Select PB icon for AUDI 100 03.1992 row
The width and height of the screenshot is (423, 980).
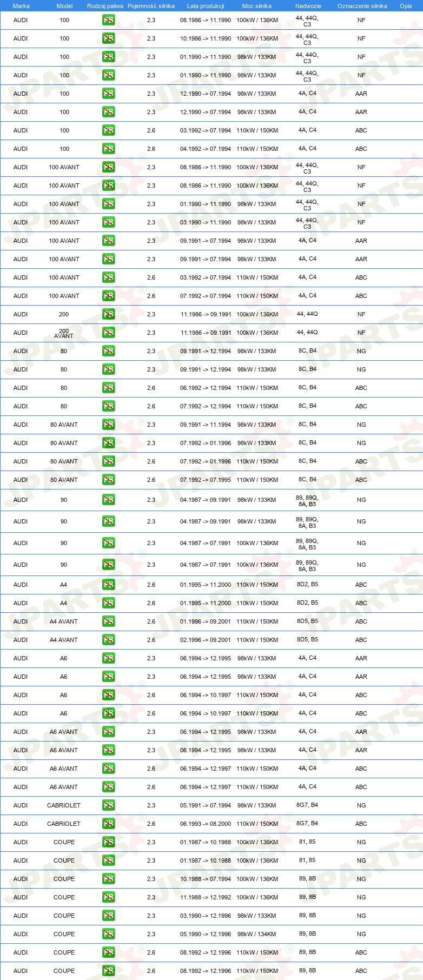(x=108, y=130)
